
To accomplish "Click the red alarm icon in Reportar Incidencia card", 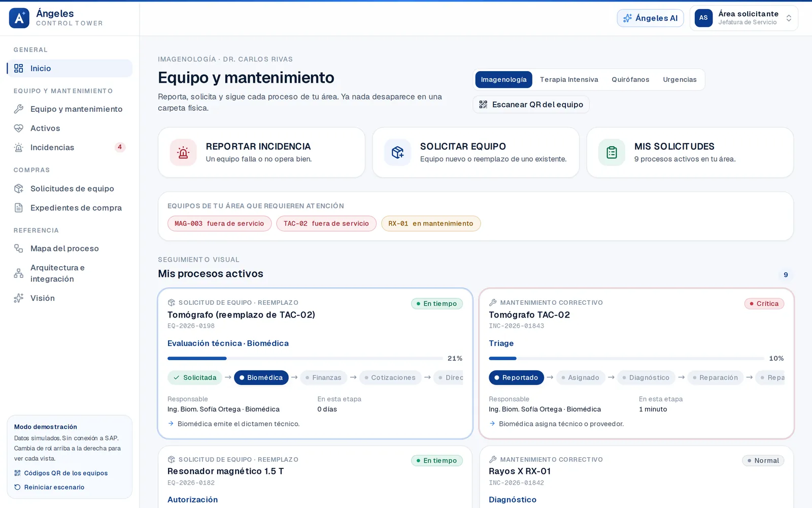I will click(x=183, y=152).
